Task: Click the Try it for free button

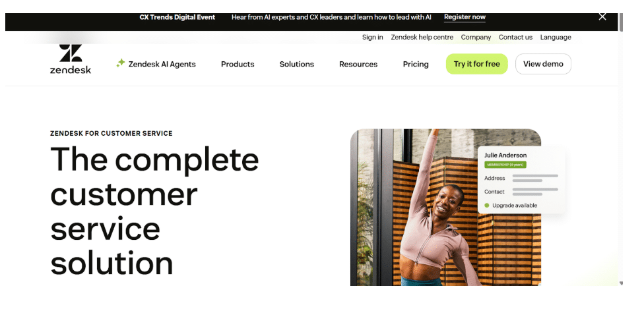Action: [x=477, y=64]
